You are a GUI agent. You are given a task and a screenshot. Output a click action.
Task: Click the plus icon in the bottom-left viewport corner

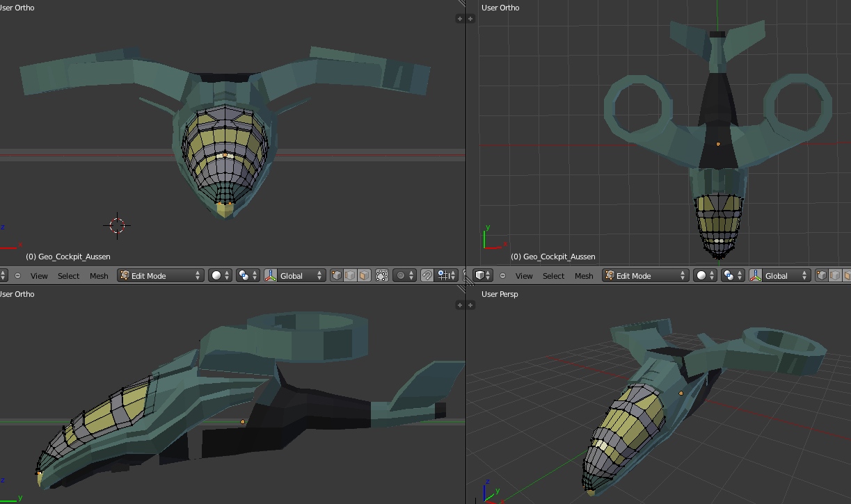pos(460,305)
